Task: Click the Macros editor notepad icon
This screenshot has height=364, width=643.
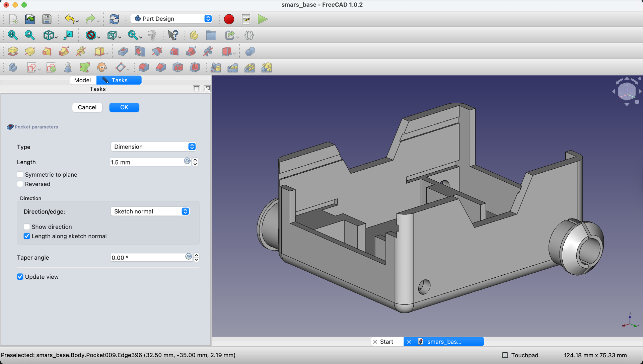Action: 246,19
